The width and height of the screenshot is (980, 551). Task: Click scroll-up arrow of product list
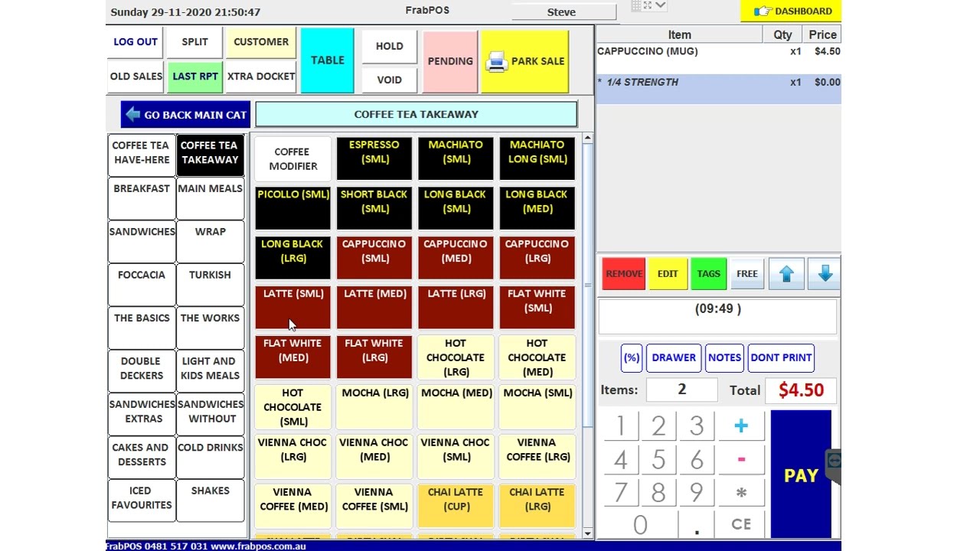tap(587, 139)
